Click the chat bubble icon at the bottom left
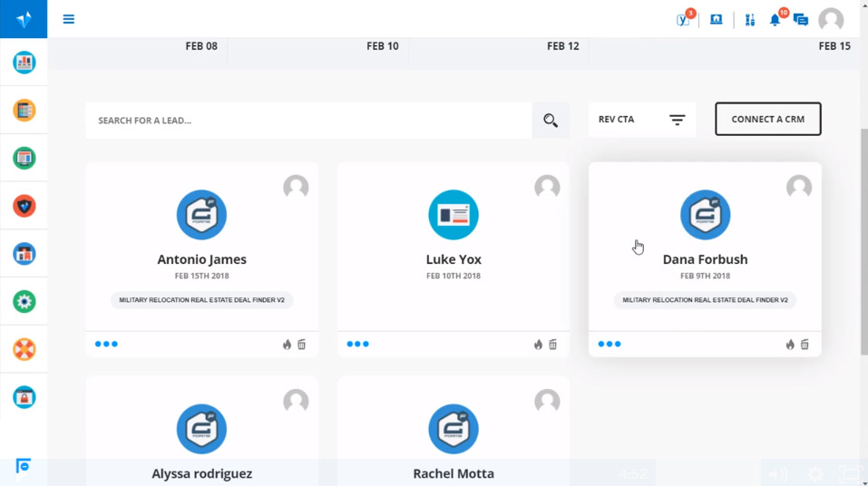This screenshot has height=486, width=868. 23,467
